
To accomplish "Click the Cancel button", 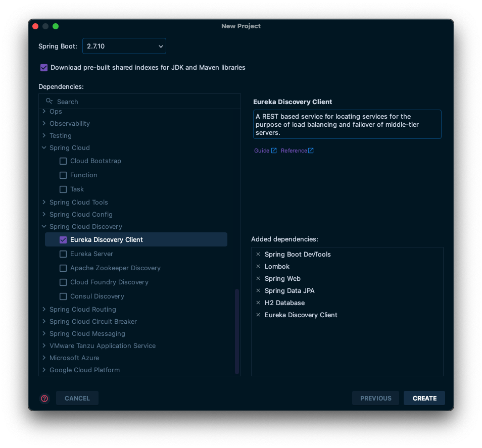I will (x=77, y=398).
